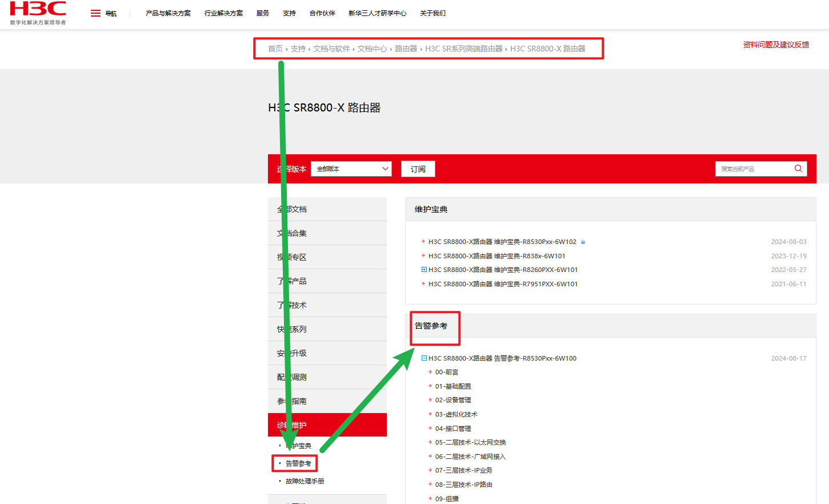Select 配置调测 in the sidebar
The image size is (829, 504).
327,377
